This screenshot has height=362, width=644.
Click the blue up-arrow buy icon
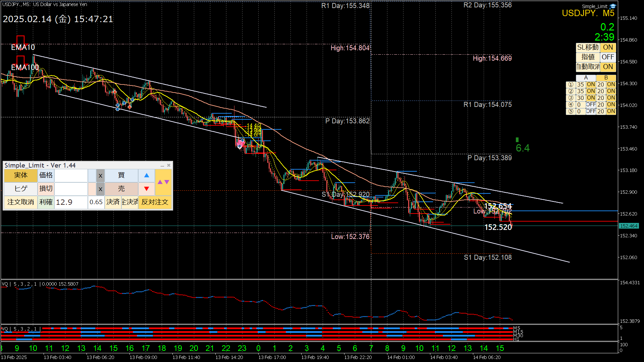tap(147, 175)
